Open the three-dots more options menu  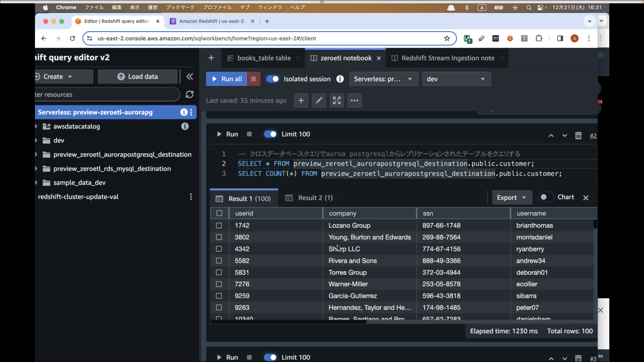(354, 101)
